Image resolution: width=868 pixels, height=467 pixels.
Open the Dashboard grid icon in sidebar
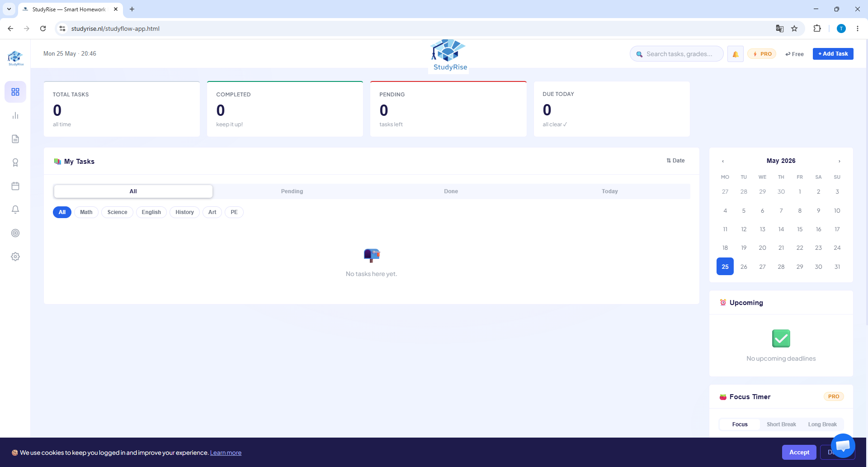(15, 92)
